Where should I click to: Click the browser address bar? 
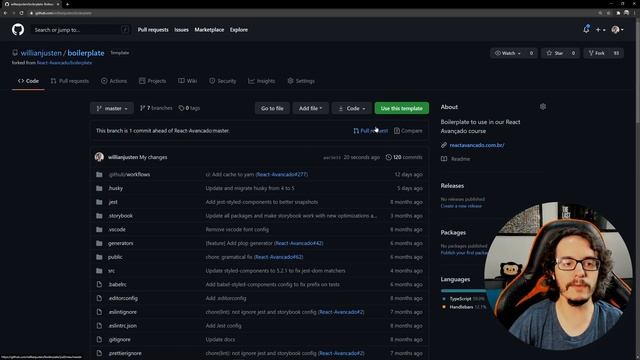pyautogui.click(x=310, y=13)
